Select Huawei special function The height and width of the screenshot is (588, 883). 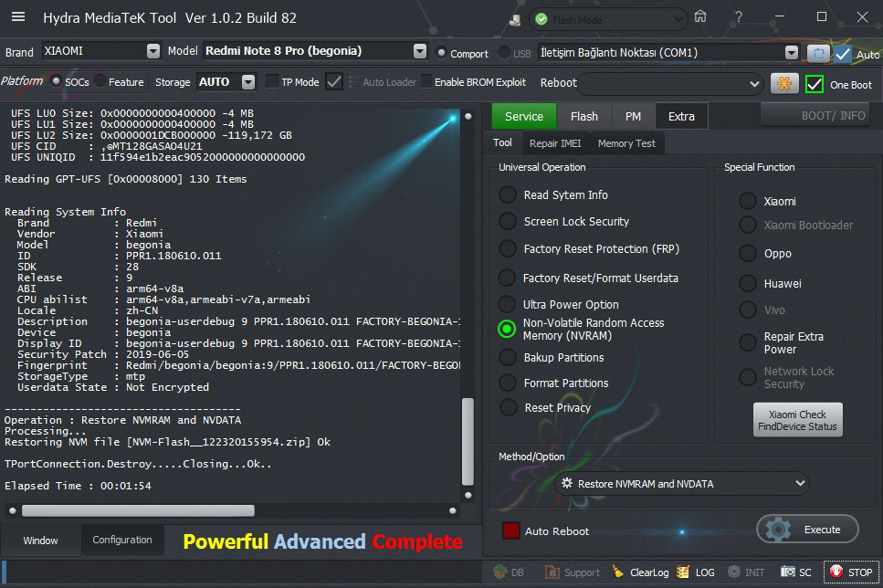click(x=748, y=283)
